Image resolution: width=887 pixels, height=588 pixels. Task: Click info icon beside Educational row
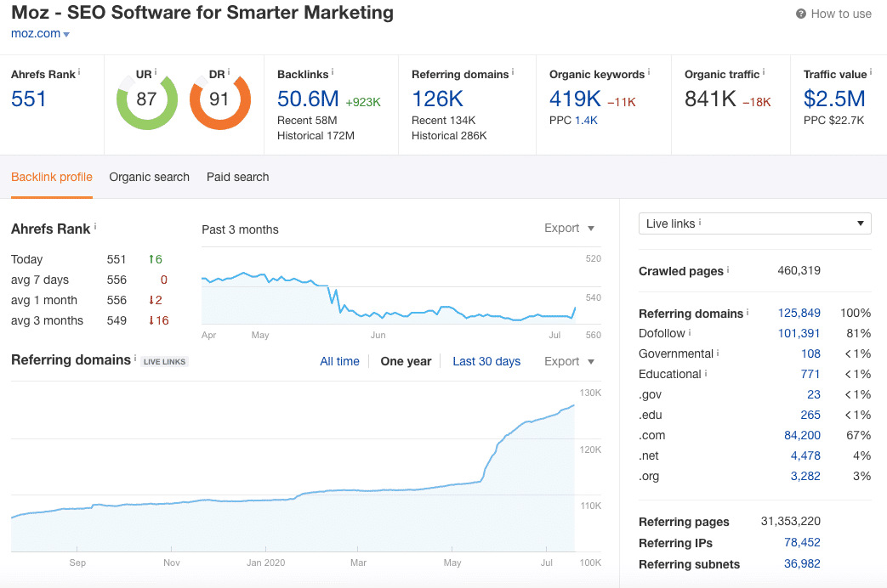click(x=706, y=372)
